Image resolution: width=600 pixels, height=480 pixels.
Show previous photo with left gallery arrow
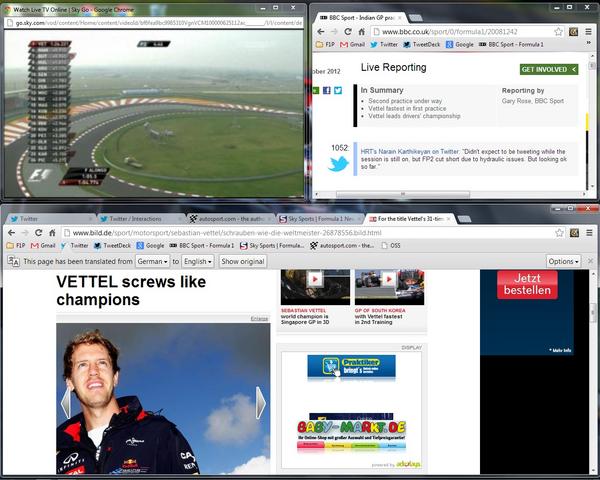click(66, 403)
